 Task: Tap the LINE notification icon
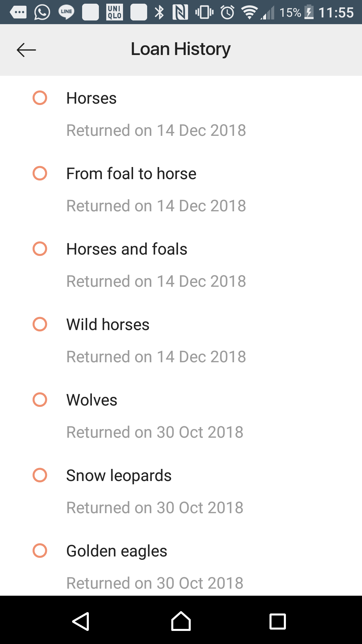coord(66,12)
